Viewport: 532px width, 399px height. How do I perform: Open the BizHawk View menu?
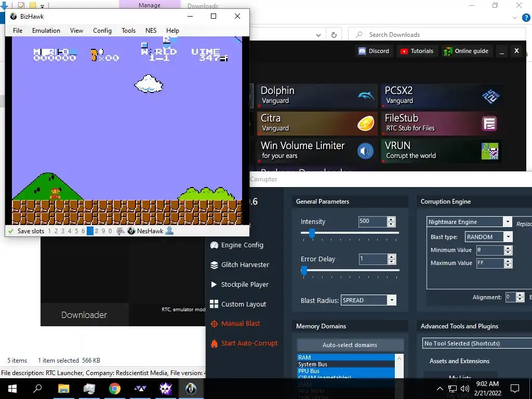tap(76, 31)
